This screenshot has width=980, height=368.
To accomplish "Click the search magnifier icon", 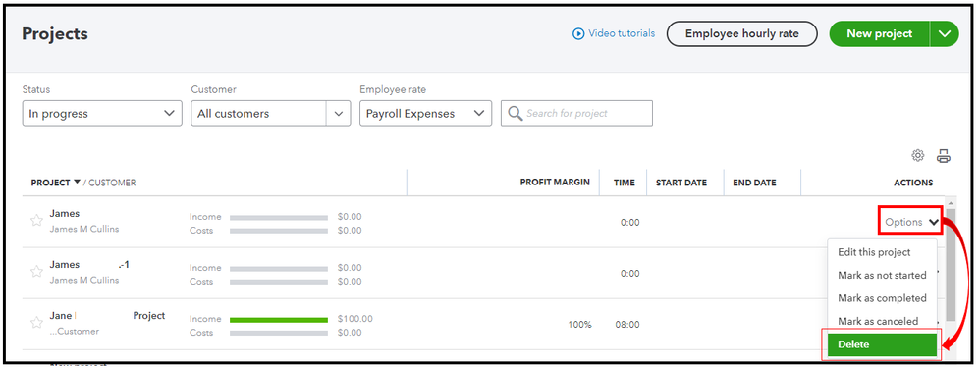I will (x=515, y=113).
